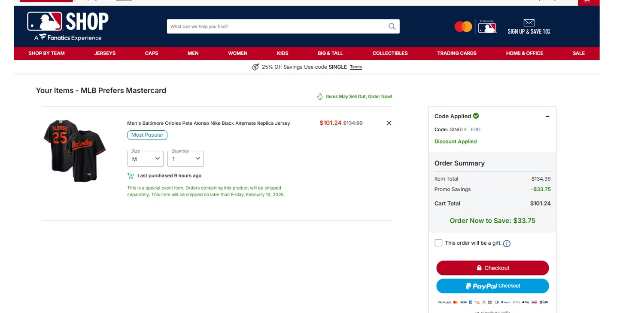Click the promo tag icon
Viewport: 644px width, 313px height.
255,67
